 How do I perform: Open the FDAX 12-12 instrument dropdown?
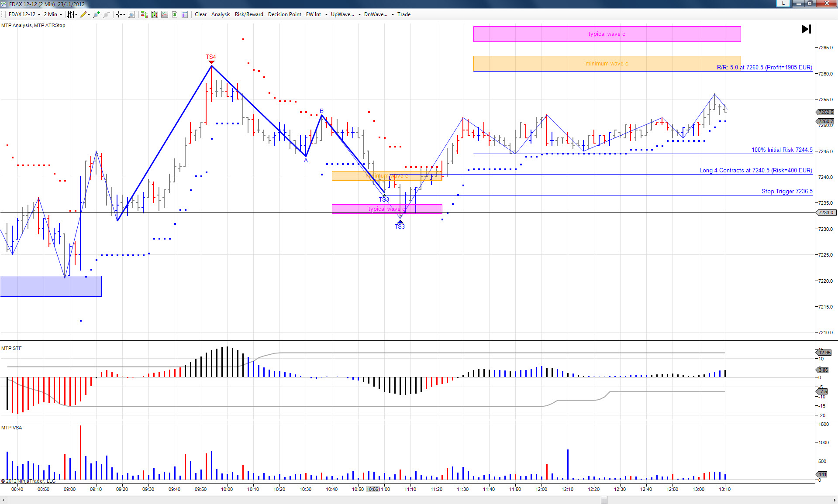pos(24,14)
